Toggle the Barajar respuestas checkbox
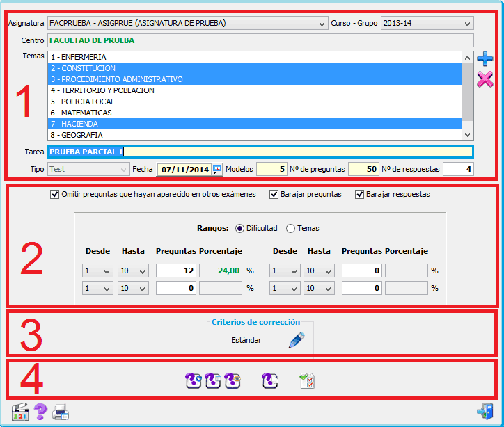 [x=360, y=195]
